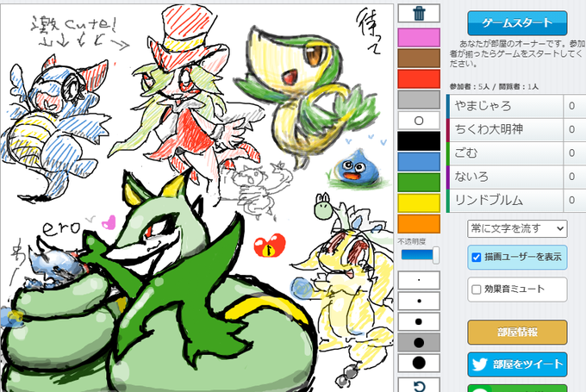Image resolution: width=586 pixels, height=392 pixels.
Task: Adjust the 不透明度 opacity slider
Action: 420,255
